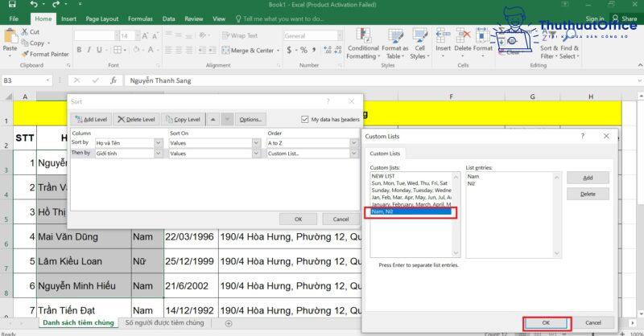Expand Then by column dropdown Giới tính

point(158,153)
